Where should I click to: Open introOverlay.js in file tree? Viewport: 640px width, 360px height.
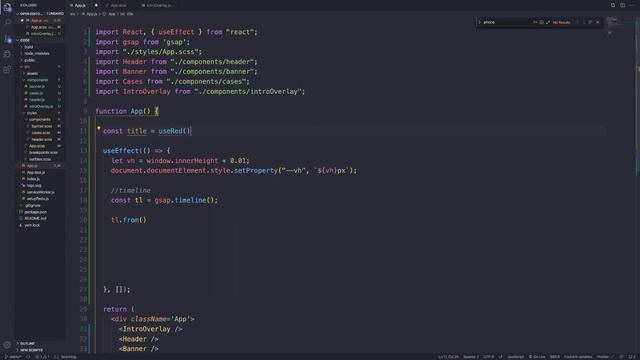[x=40, y=106]
